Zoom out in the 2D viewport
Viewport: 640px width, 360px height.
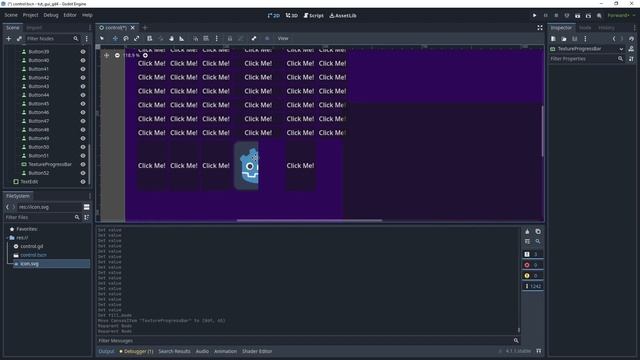[117, 55]
